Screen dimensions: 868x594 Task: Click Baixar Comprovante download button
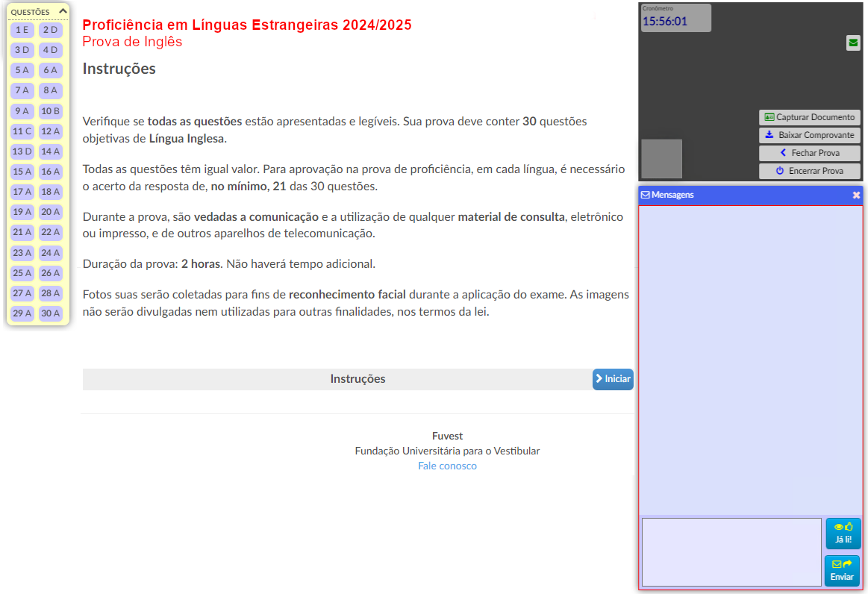pyautogui.click(x=809, y=135)
